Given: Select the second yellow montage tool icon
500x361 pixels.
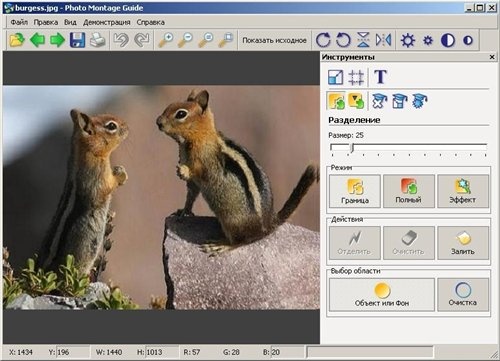Looking at the screenshot, I should (x=356, y=101).
